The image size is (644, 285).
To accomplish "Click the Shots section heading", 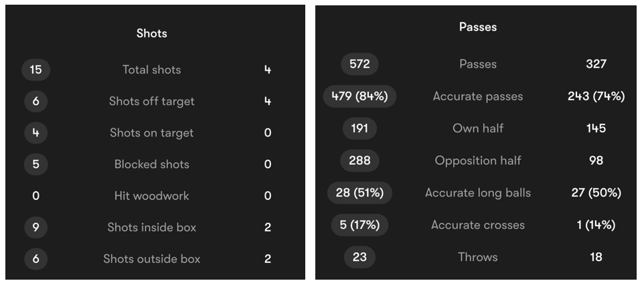I will (151, 33).
